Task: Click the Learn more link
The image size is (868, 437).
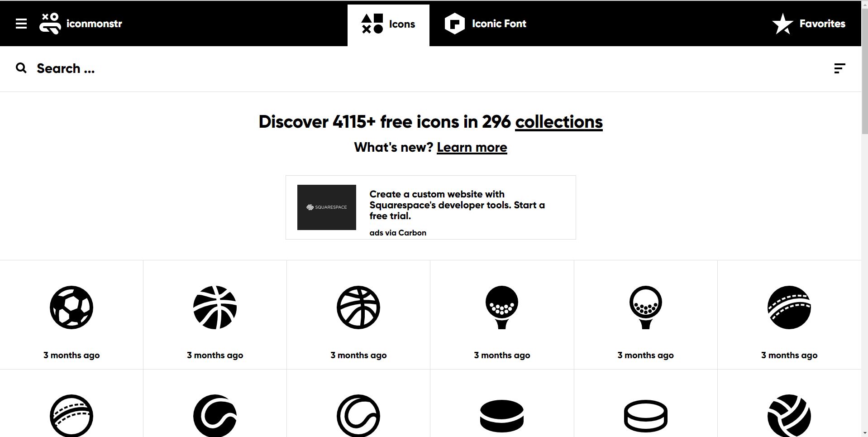Action: click(x=472, y=147)
